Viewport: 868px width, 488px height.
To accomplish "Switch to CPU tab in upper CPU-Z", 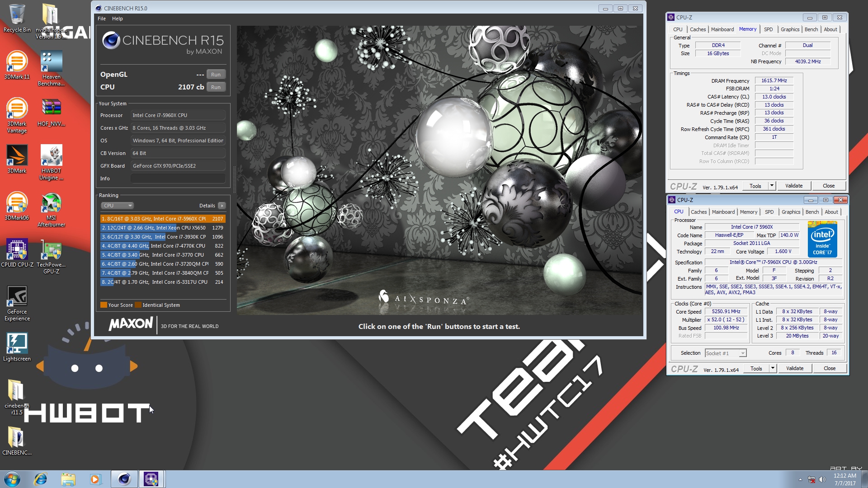I will point(678,29).
